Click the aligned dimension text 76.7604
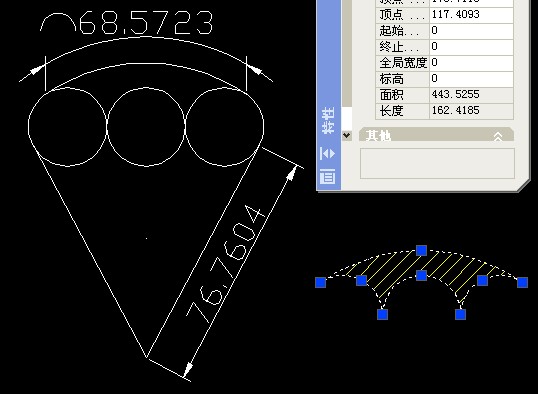This screenshot has width=538, height=394. point(226,265)
